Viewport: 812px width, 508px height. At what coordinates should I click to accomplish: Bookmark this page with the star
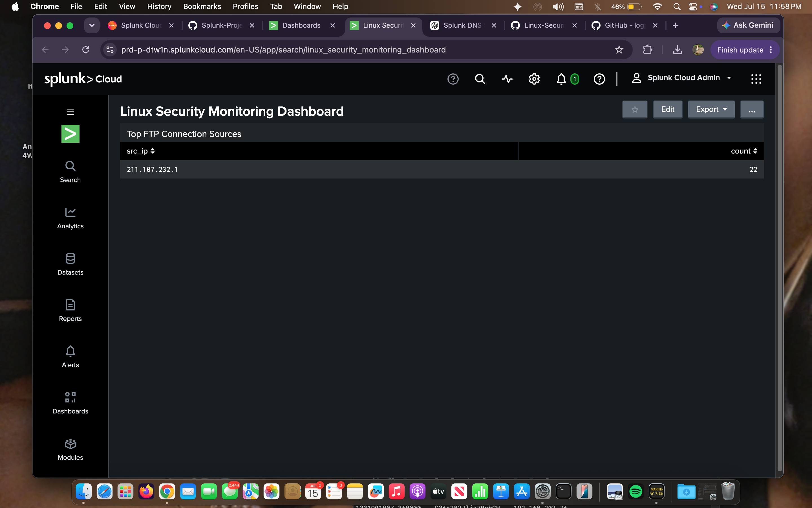pyautogui.click(x=619, y=50)
